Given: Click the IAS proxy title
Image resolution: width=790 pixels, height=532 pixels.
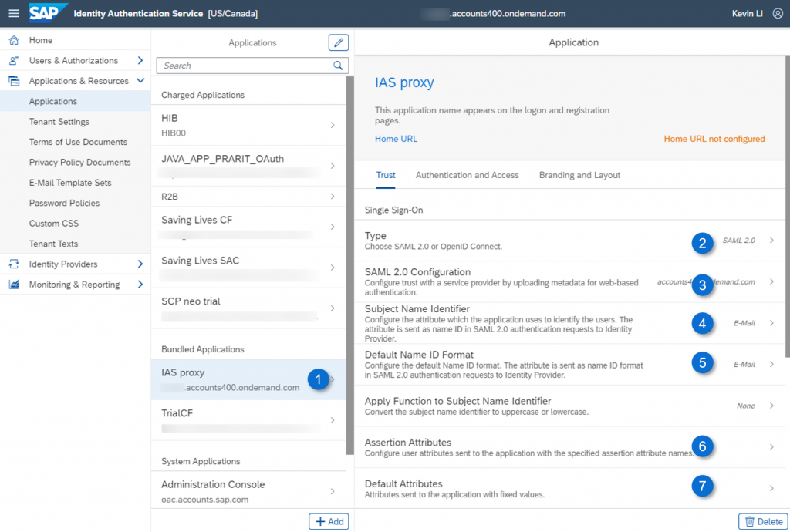Looking at the screenshot, I should [x=404, y=82].
